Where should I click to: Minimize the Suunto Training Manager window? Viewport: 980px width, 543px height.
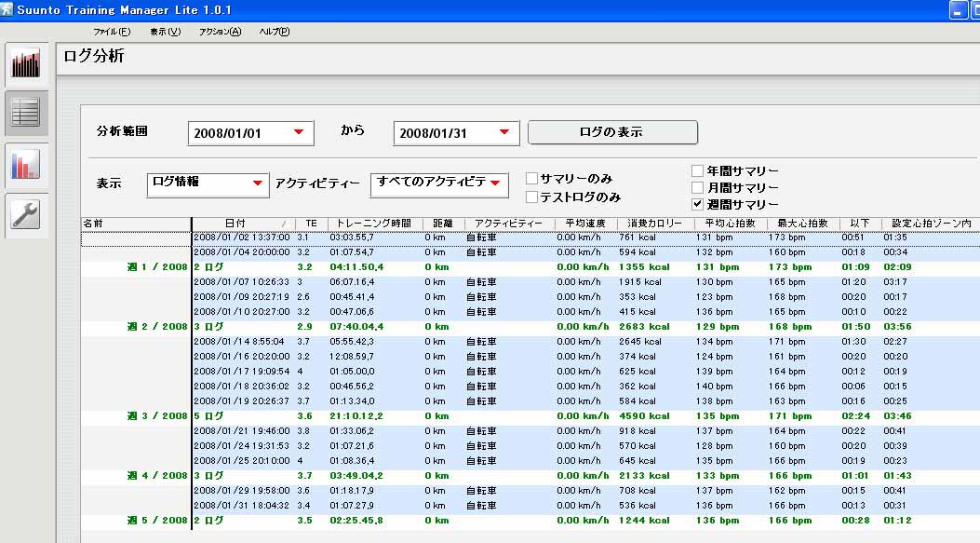(958, 10)
